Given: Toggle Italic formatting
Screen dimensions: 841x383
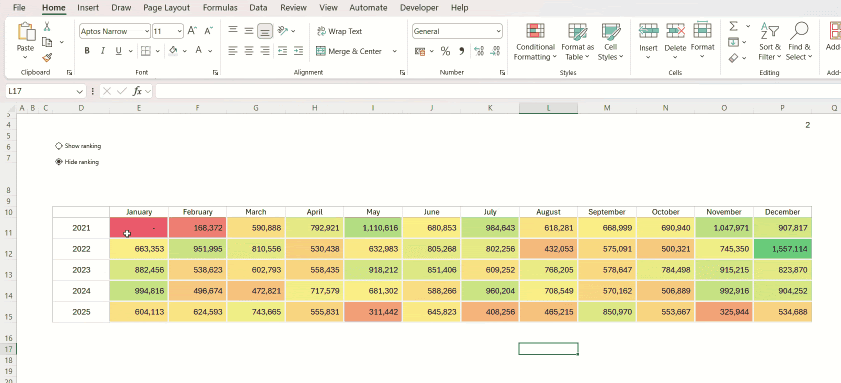Looking at the screenshot, I should [102, 51].
